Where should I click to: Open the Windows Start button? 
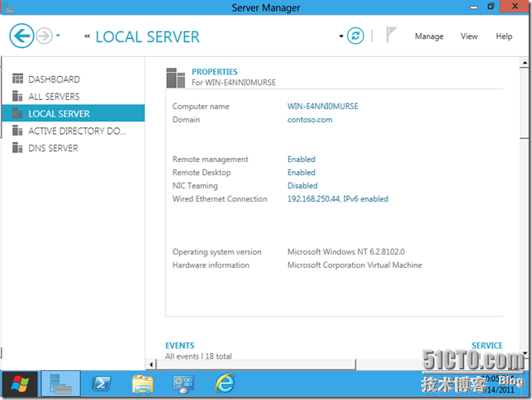pyautogui.click(x=20, y=384)
